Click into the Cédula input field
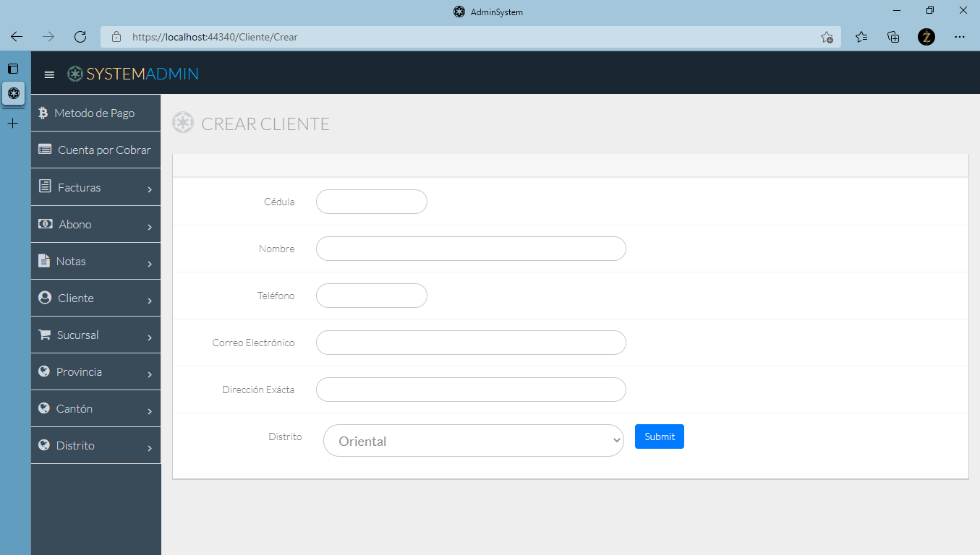This screenshot has width=980, height=555. coord(372,202)
